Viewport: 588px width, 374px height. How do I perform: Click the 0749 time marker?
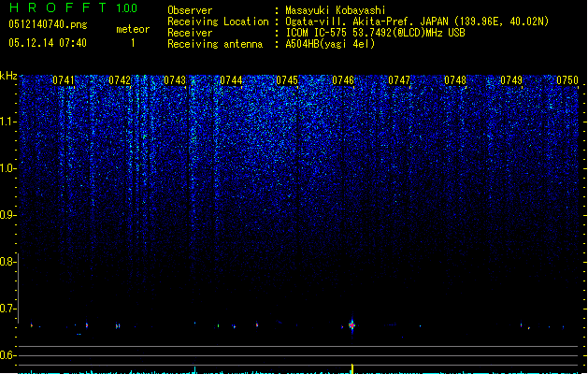point(511,80)
